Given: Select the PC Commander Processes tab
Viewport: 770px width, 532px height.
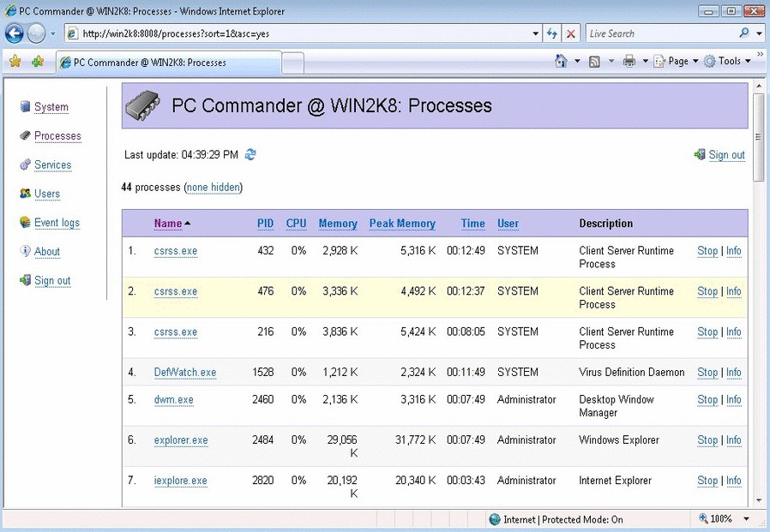Looking at the screenshot, I should (x=170, y=63).
